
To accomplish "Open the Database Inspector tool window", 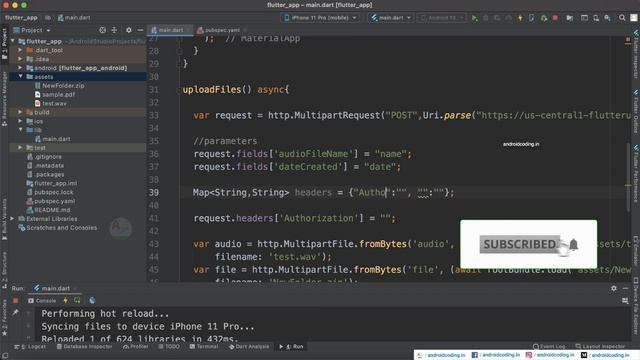I will 84,347.
